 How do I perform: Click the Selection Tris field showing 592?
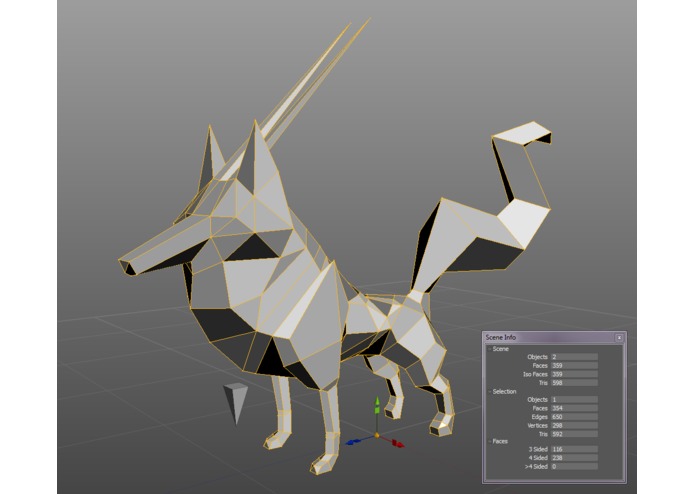(x=574, y=434)
